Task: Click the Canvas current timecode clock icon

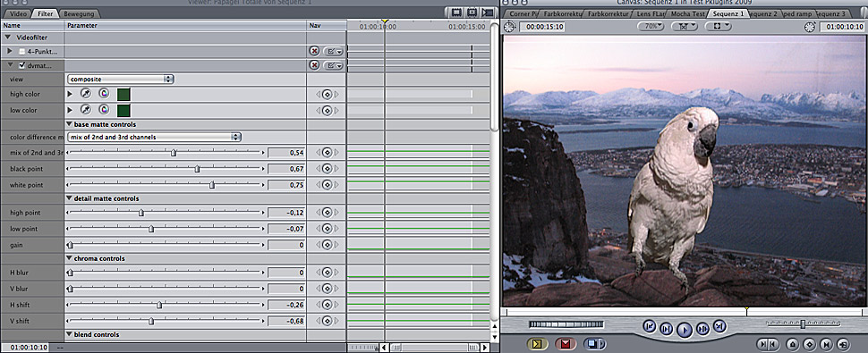Action: click(x=810, y=26)
